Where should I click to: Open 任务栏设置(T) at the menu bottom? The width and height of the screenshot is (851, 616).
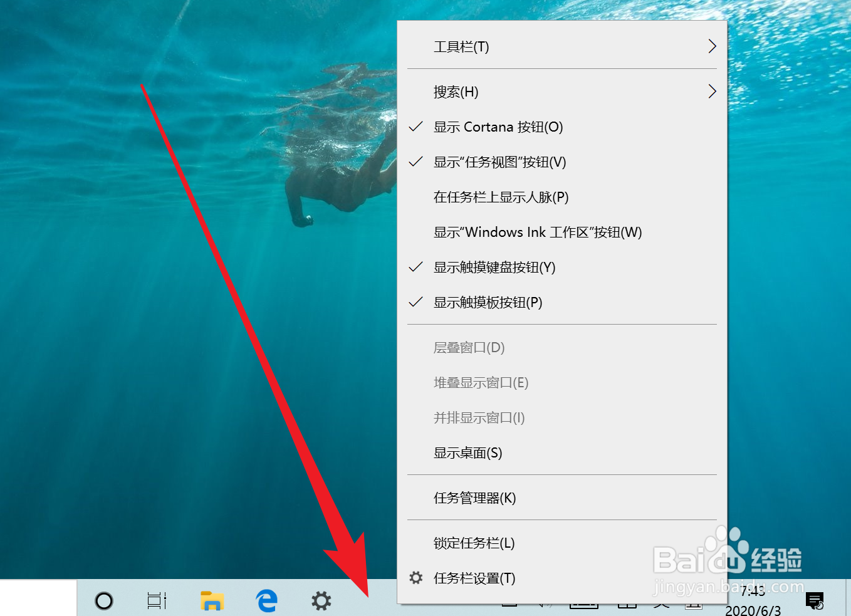click(474, 578)
